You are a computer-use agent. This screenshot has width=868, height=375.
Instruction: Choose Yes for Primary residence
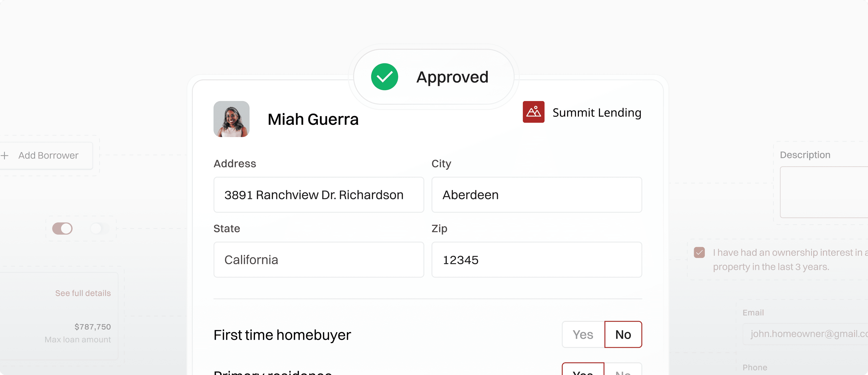pyautogui.click(x=583, y=371)
